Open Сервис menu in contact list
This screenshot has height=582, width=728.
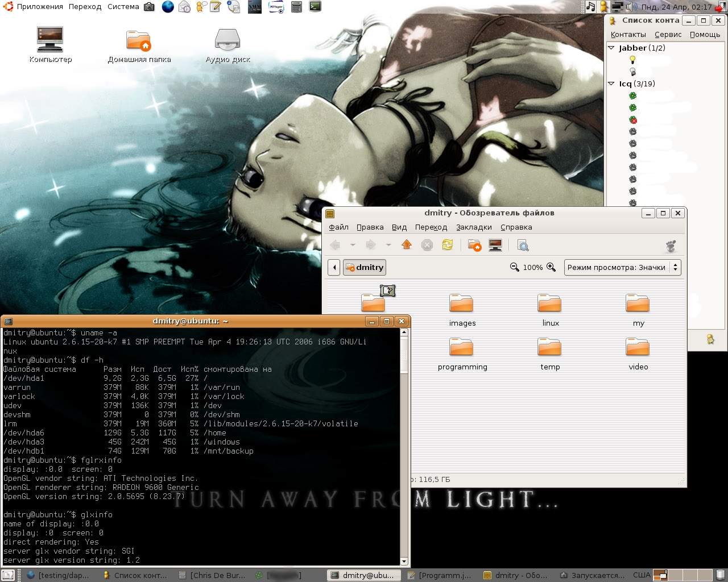[668, 34]
